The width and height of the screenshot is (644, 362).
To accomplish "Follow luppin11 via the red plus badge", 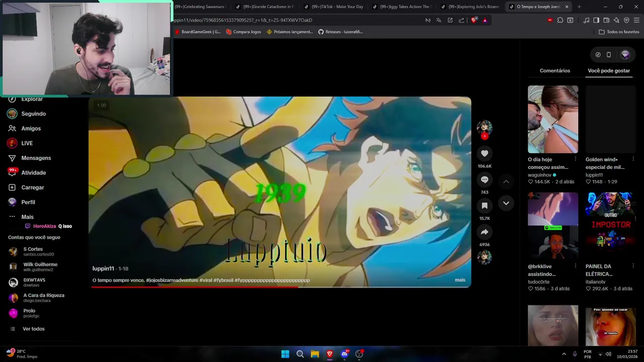I will point(485,136).
